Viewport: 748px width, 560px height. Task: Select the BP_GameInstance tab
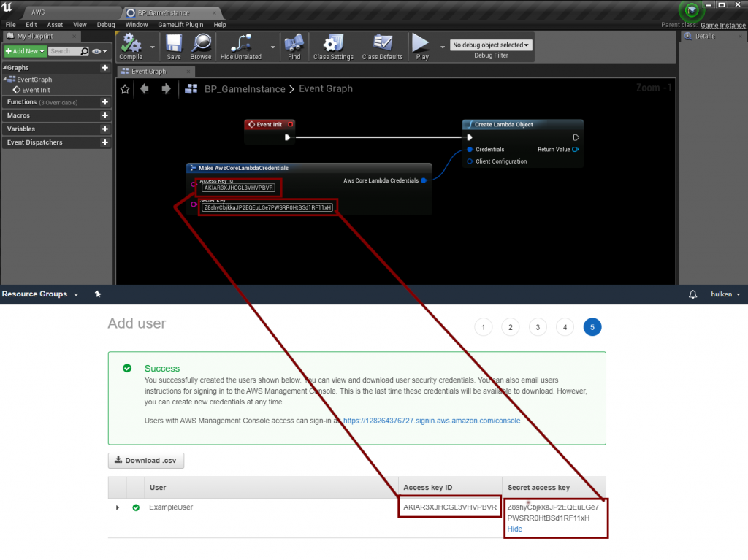164,13
